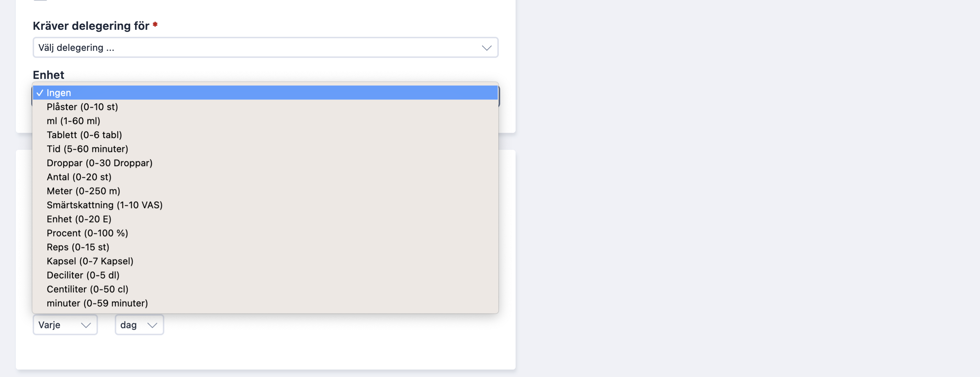Select Procent (0-100 %) unit
This screenshot has width=980, height=377.
pos(266,233)
